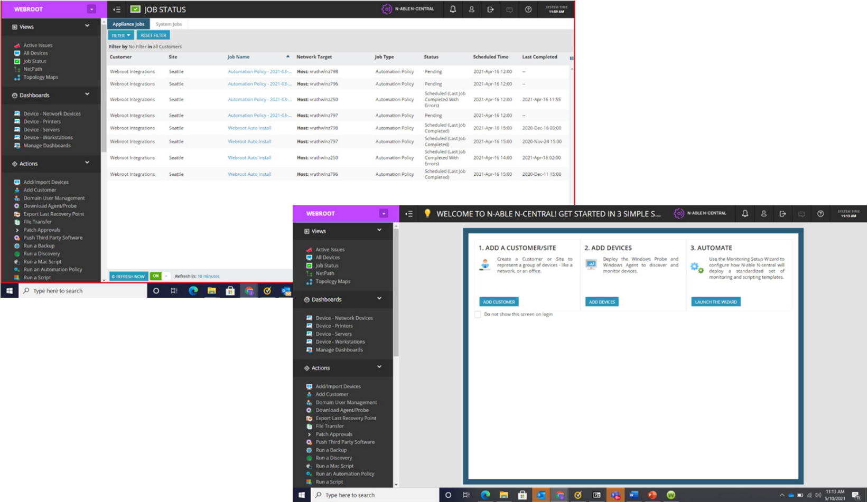This screenshot has width=868, height=502.
Task: Click the Windows Start button in lower taskbar
Action: (x=302, y=495)
